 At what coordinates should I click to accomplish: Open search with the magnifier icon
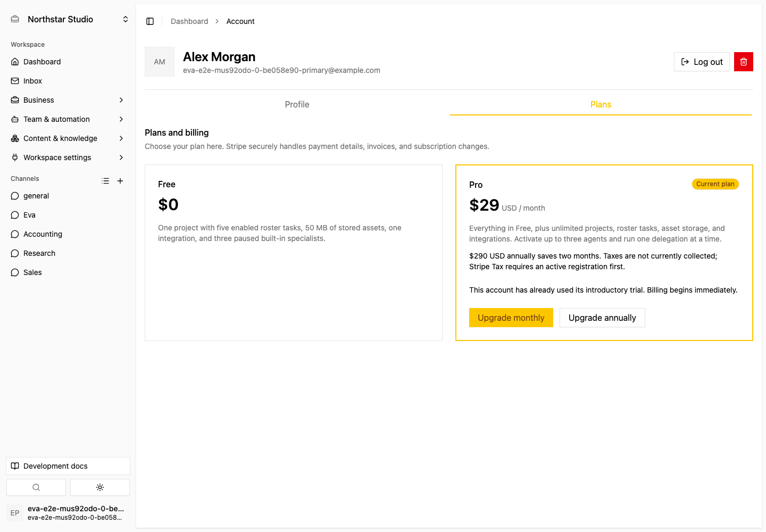36,487
